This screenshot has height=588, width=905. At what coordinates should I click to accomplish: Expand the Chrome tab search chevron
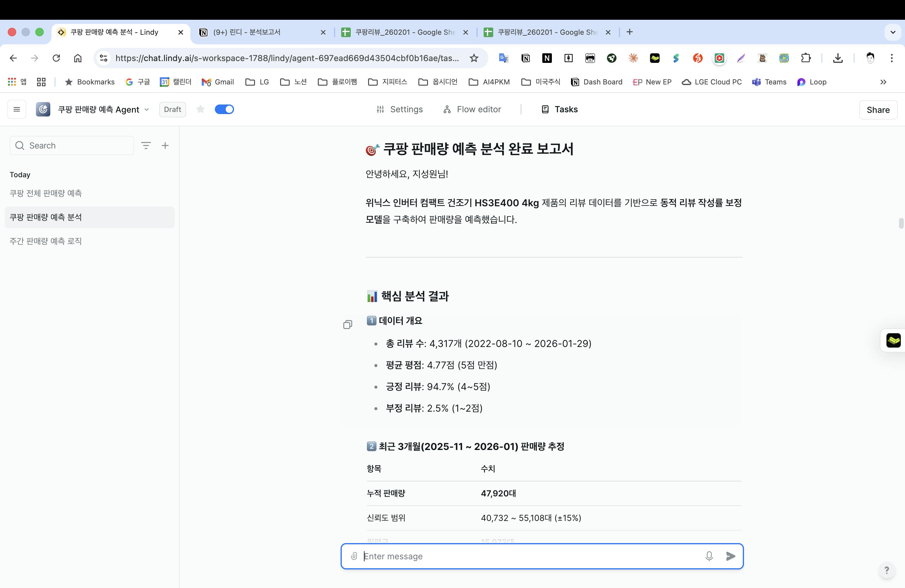[x=893, y=32]
